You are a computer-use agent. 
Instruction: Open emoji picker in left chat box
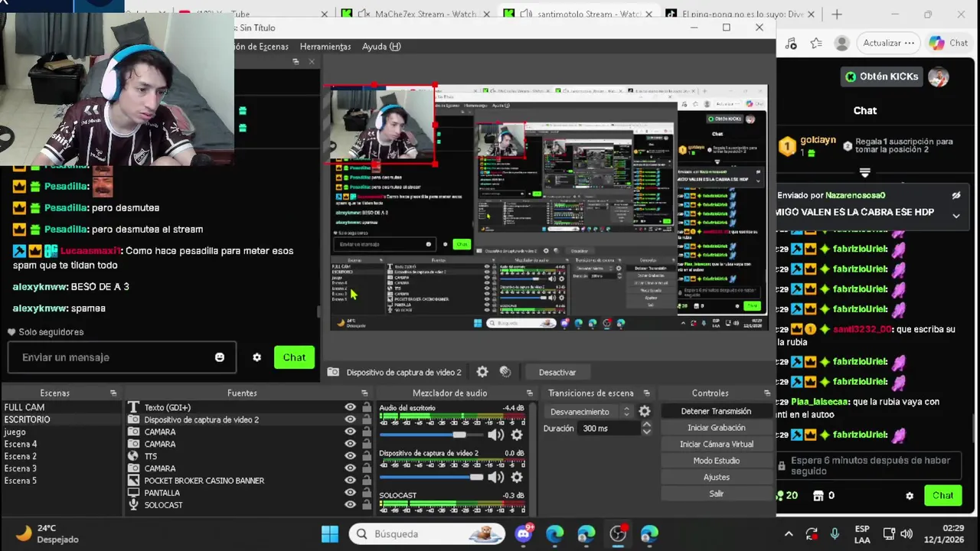220,357
